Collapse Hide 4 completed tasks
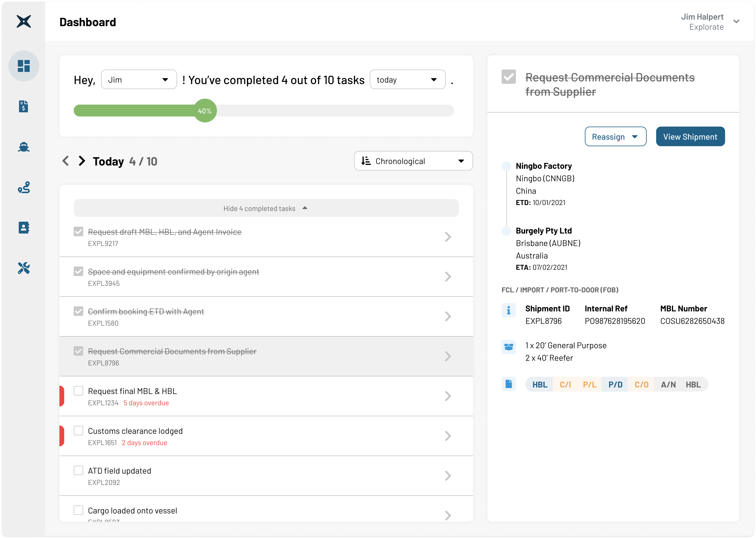This screenshot has height=539, width=756. [266, 208]
